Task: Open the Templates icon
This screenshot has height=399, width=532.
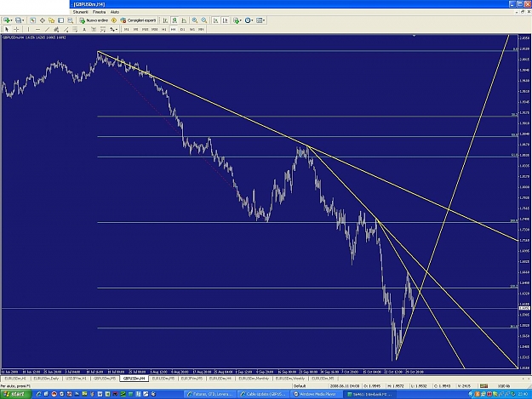Action: tap(260, 20)
